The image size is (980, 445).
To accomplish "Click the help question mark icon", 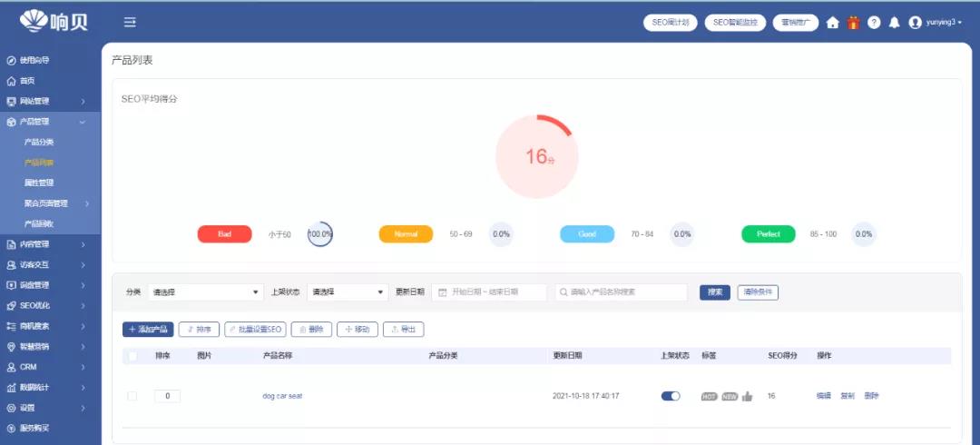I will click(x=874, y=23).
